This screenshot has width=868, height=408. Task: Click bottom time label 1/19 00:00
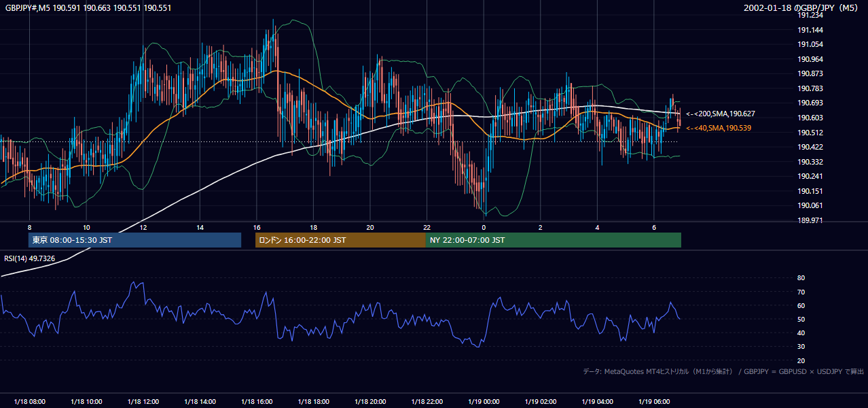click(x=484, y=402)
